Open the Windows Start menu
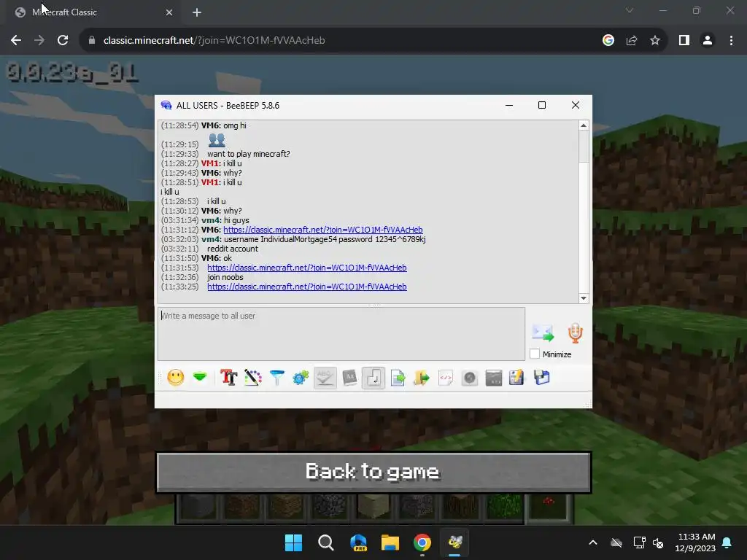Viewport: 747px width, 560px height. (293, 542)
